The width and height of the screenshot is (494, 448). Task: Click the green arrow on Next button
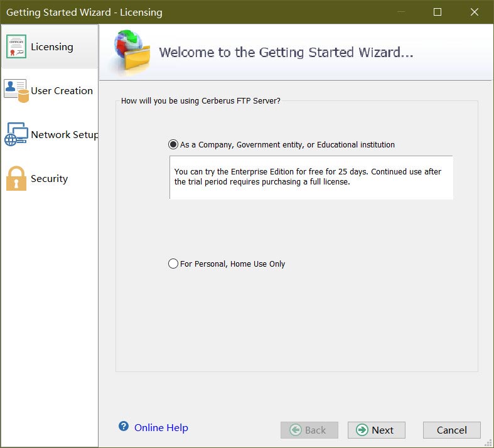click(362, 430)
